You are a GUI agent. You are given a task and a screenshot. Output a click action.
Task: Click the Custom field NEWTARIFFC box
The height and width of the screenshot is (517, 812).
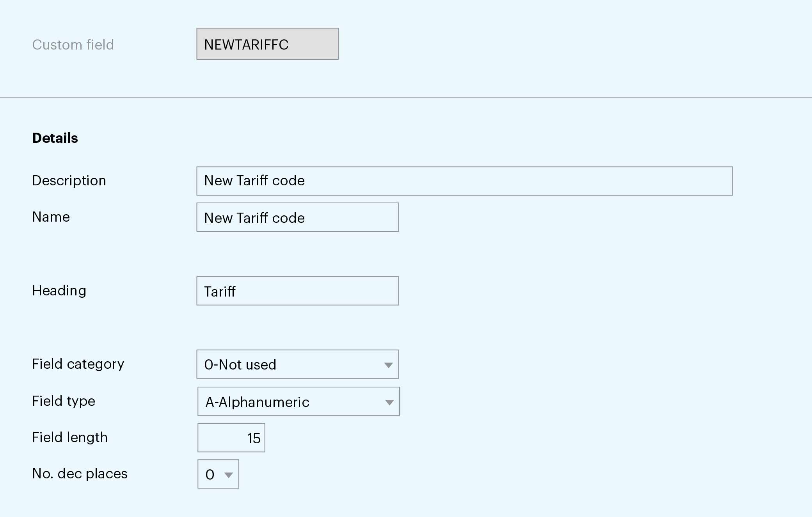[267, 44]
